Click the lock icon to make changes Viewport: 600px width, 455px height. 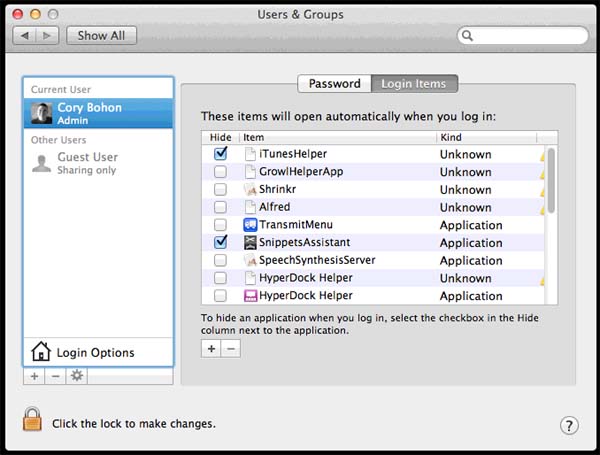click(32, 419)
